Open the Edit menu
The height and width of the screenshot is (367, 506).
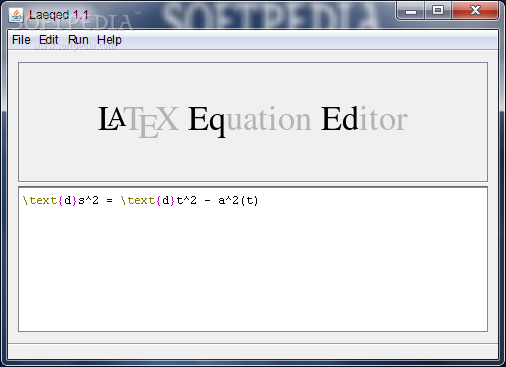[x=49, y=40]
